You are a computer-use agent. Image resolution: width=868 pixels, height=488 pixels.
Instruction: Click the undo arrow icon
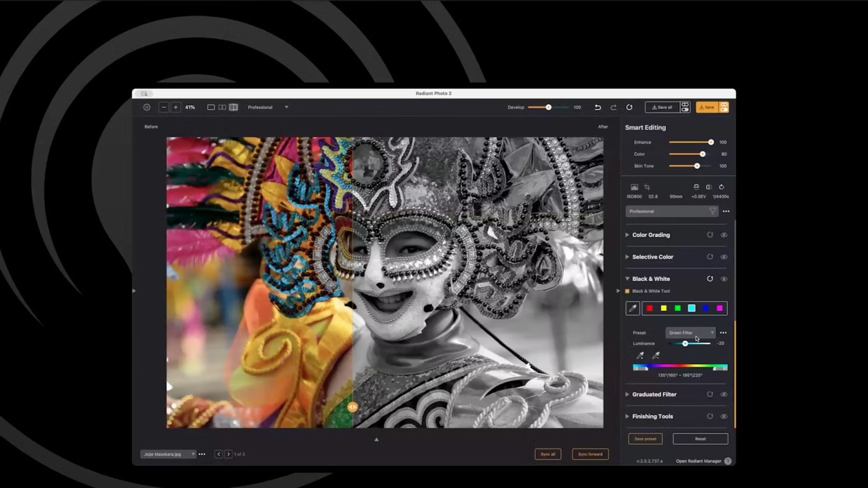tap(598, 108)
